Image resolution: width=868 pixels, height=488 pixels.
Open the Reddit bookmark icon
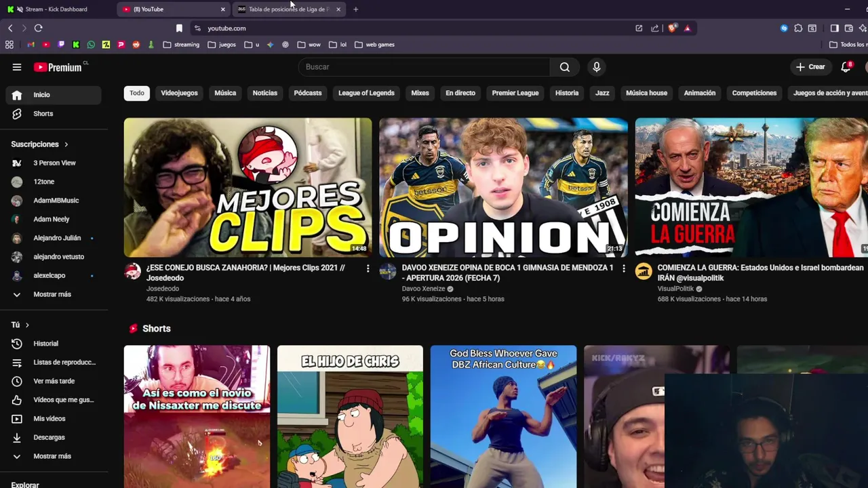pyautogui.click(x=136, y=45)
